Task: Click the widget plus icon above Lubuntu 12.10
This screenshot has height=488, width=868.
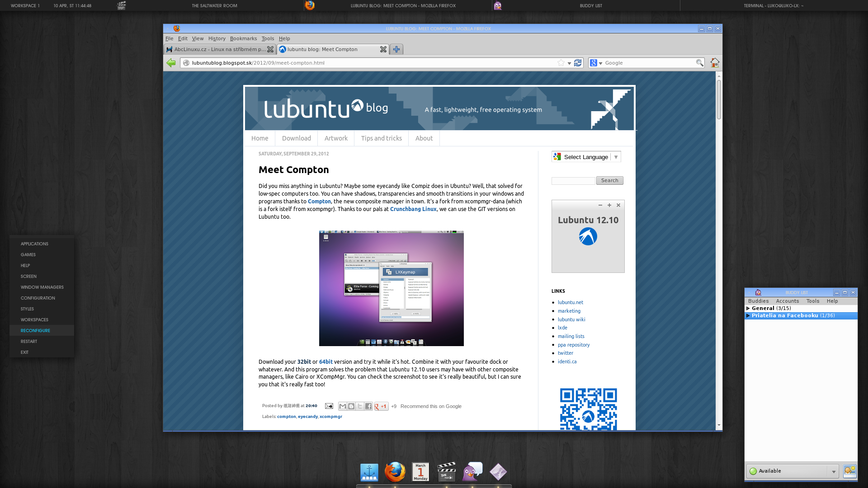Action: click(x=609, y=205)
